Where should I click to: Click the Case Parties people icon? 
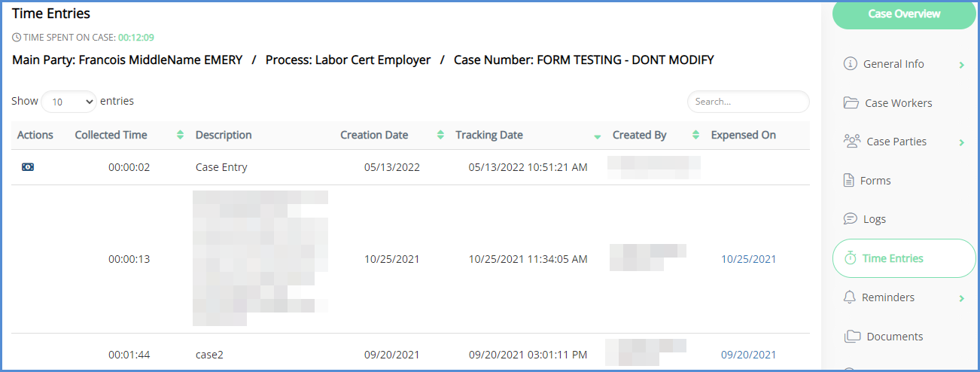(x=852, y=142)
